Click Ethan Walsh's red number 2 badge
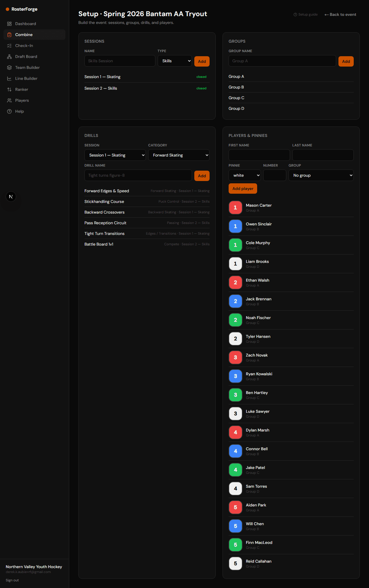The height and width of the screenshot is (588, 369). pos(236,282)
